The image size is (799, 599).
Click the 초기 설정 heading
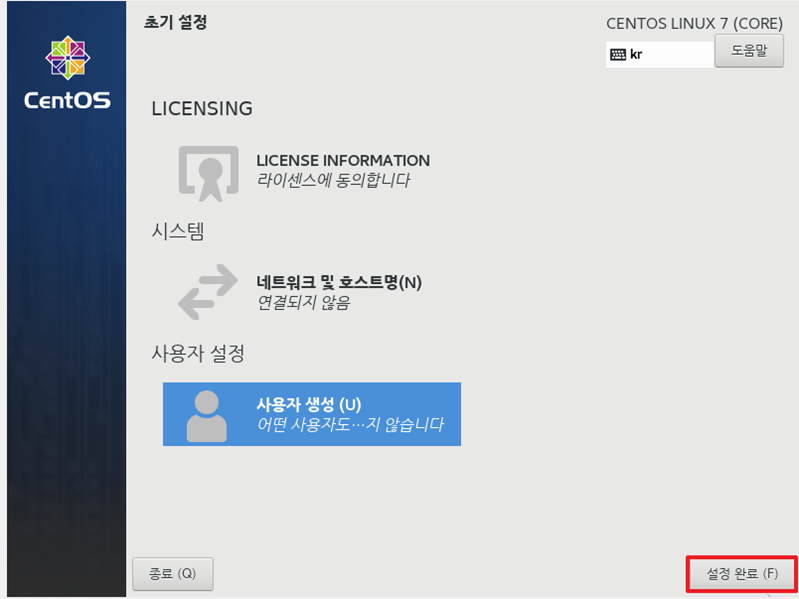tap(175, 22)
